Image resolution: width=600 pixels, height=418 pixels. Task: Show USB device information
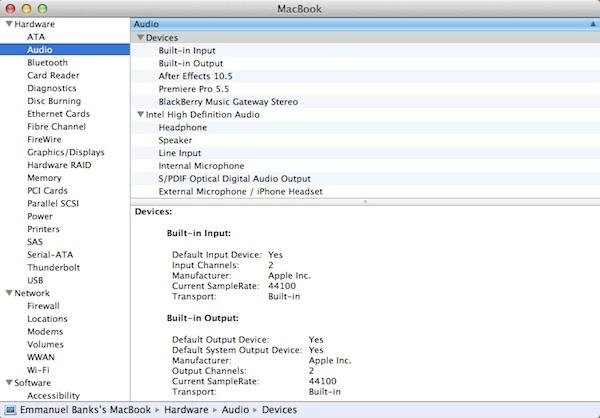click(x=35, y=280)
